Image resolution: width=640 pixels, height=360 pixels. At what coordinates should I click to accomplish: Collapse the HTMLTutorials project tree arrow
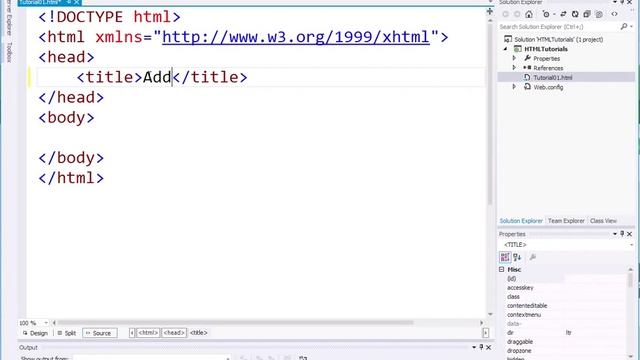(x=506, y=49)
